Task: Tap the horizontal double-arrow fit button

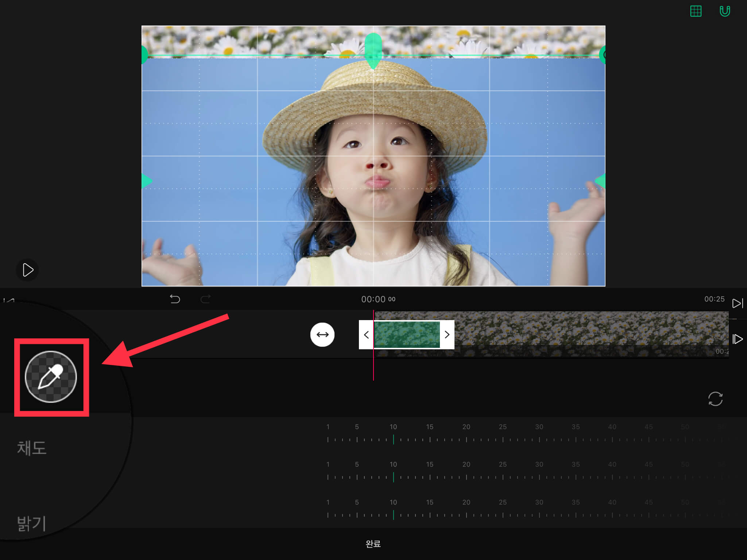Action: click(x=322, y=335)
